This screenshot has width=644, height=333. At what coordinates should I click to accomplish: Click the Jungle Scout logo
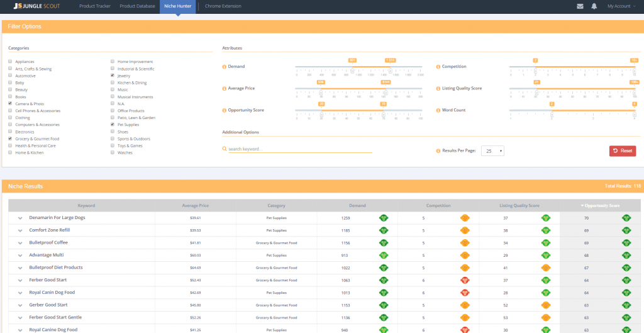38,6
